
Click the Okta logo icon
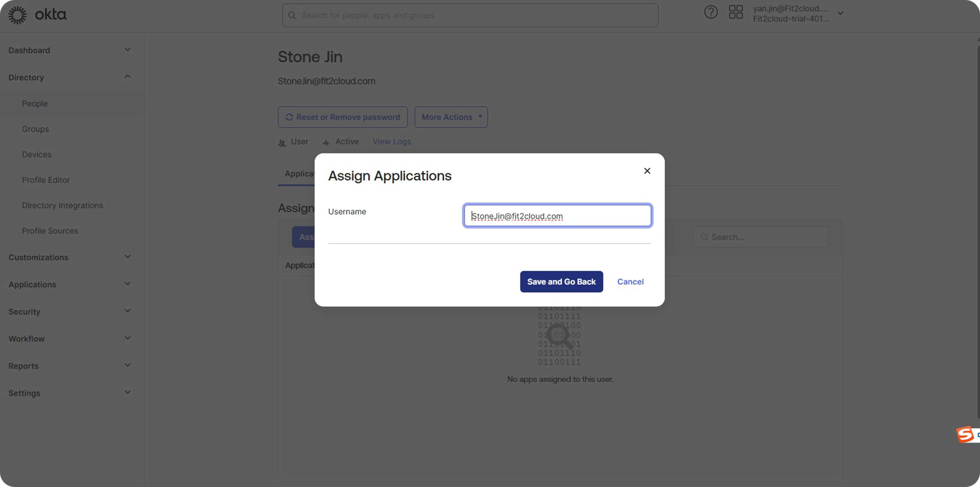coord(17,15)
